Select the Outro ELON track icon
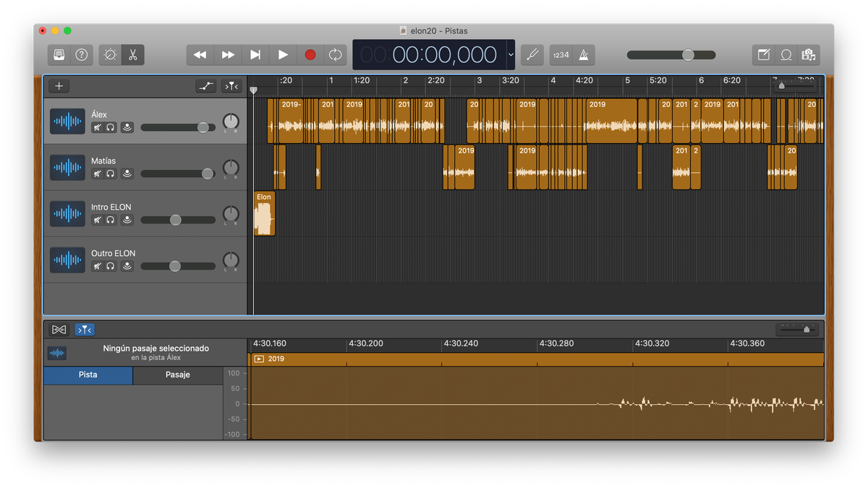The image size is (868, 488). click(x=67, y=260)
